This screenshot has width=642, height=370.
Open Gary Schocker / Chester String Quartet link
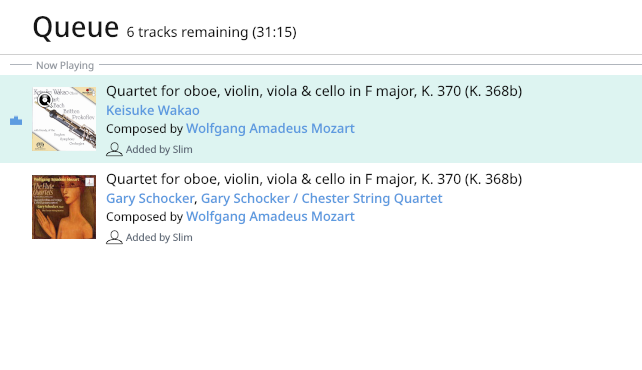321,198
